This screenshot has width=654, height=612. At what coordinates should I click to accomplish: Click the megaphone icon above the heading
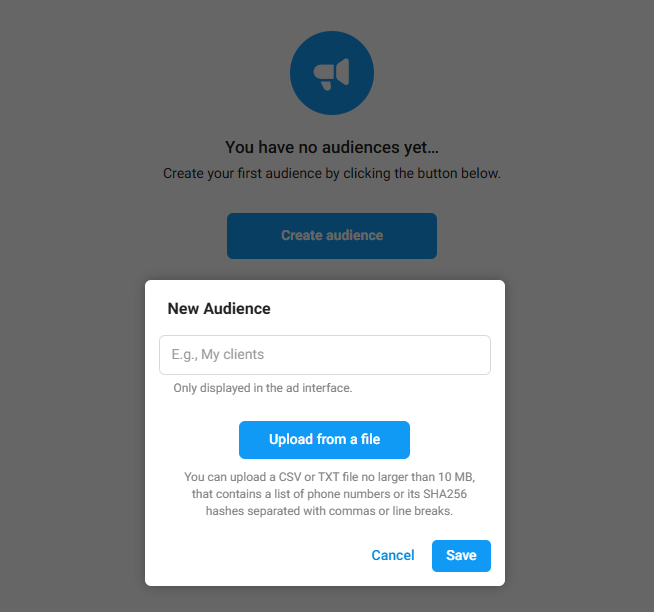[x=331, y=73]
